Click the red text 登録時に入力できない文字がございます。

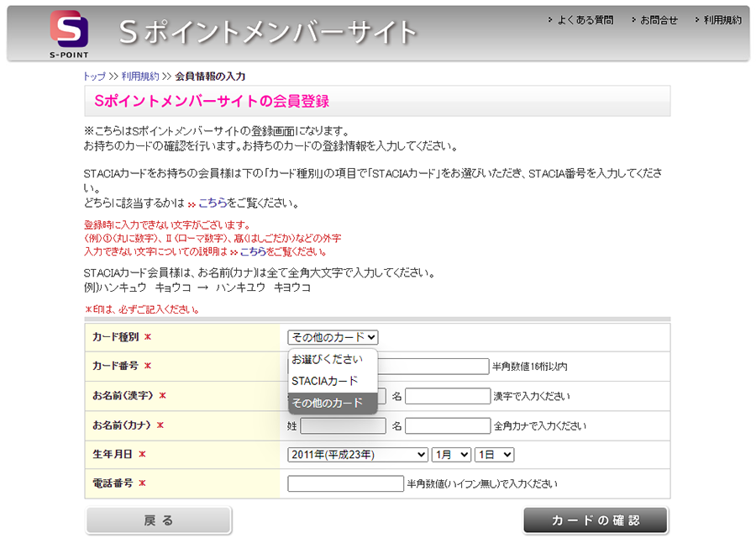(x=168, y=224)
